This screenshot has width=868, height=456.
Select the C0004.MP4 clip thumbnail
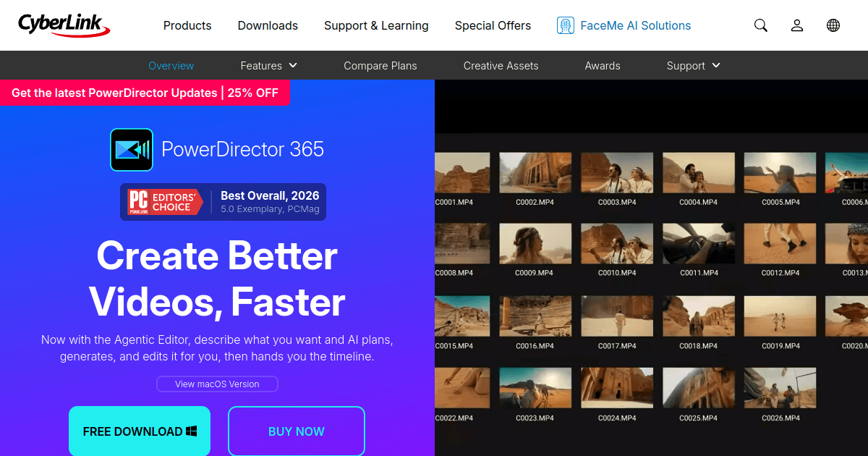[x=699, y=172]
